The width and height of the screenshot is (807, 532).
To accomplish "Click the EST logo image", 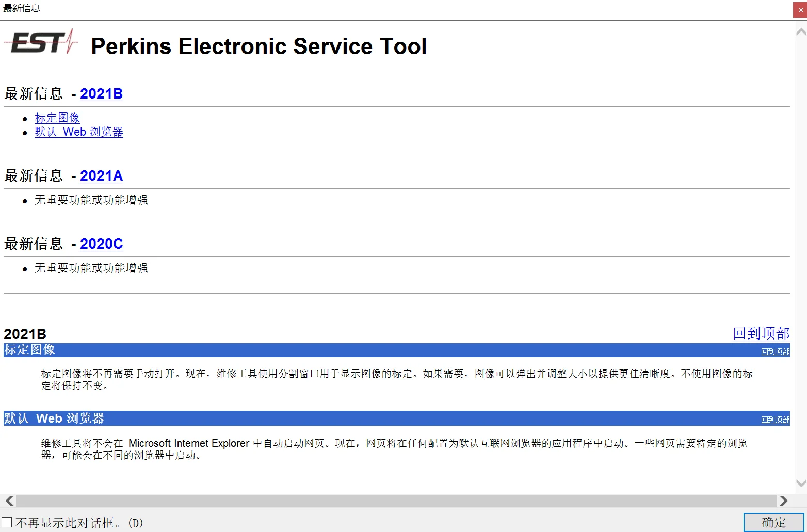I will [x=41, y=42].
